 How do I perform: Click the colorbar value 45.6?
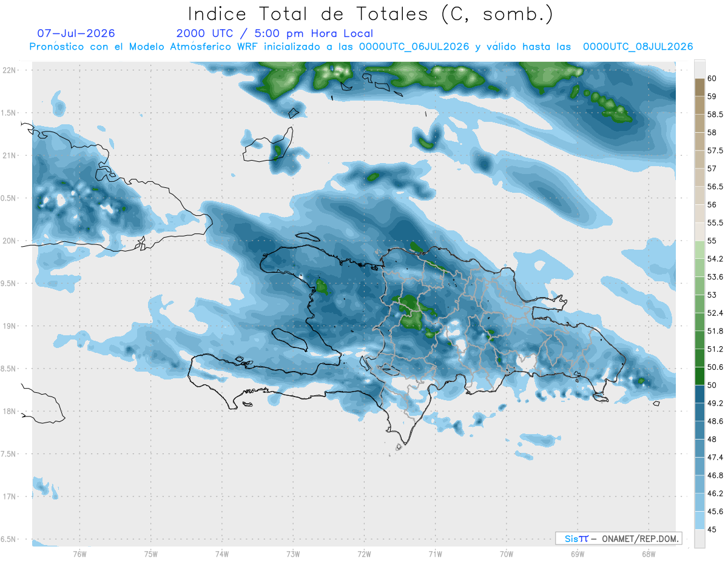(715, 512)
